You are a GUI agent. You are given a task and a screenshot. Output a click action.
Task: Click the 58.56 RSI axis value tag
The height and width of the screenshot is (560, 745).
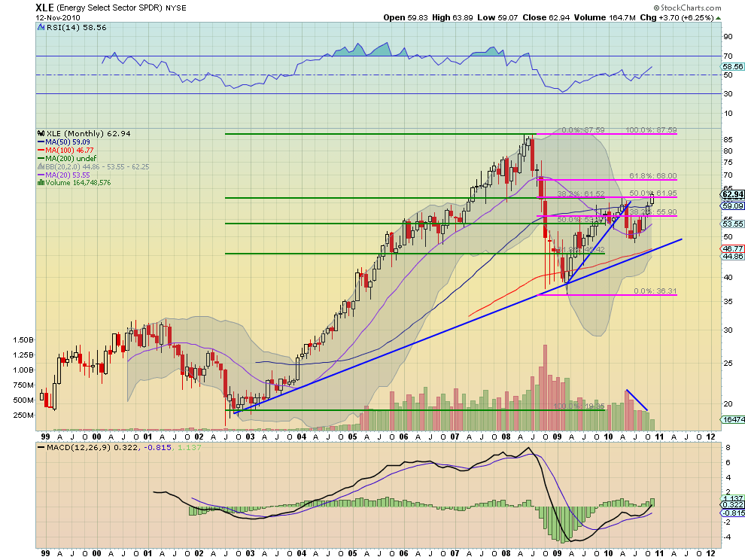point(733,66)
